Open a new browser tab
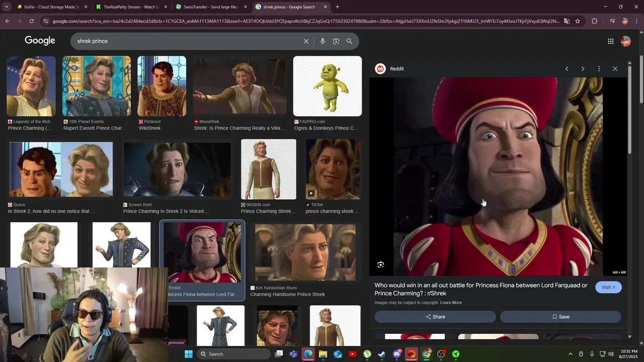The width and height of the screenshot is (644, 362). (x=337, y=7)
